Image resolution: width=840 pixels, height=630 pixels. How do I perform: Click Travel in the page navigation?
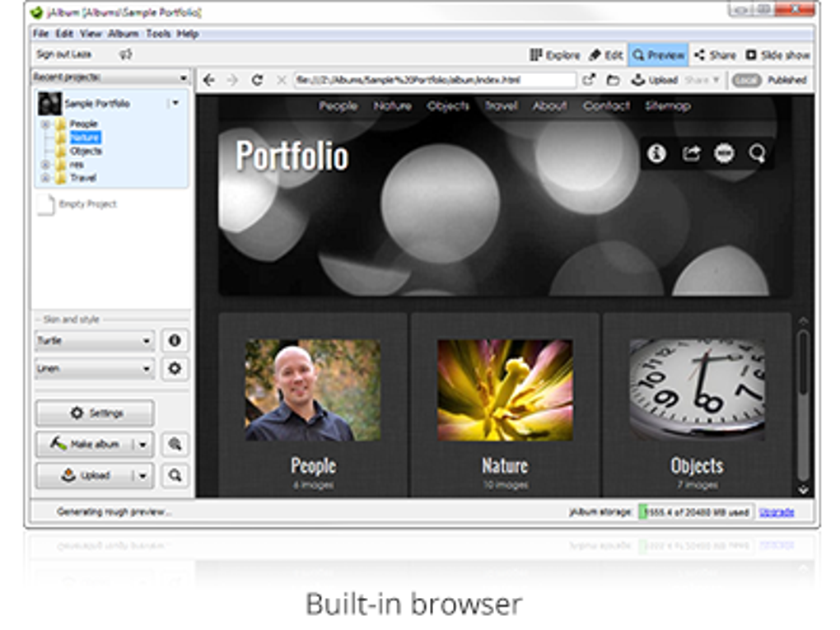click(x=501, y=106)
